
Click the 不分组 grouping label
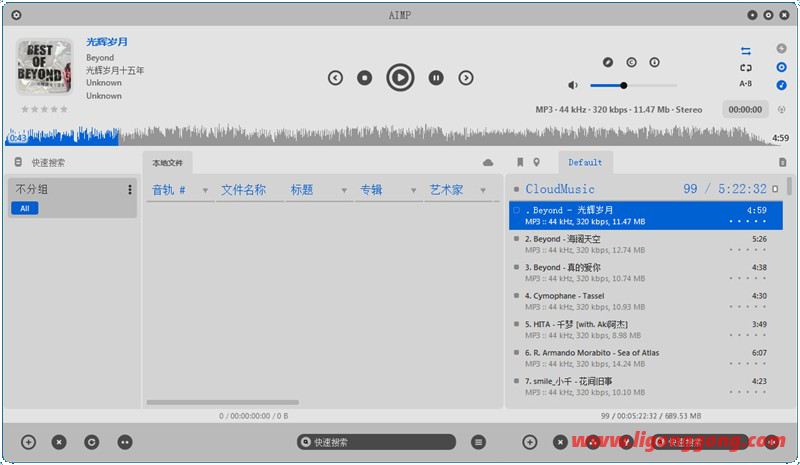(32, 189)
